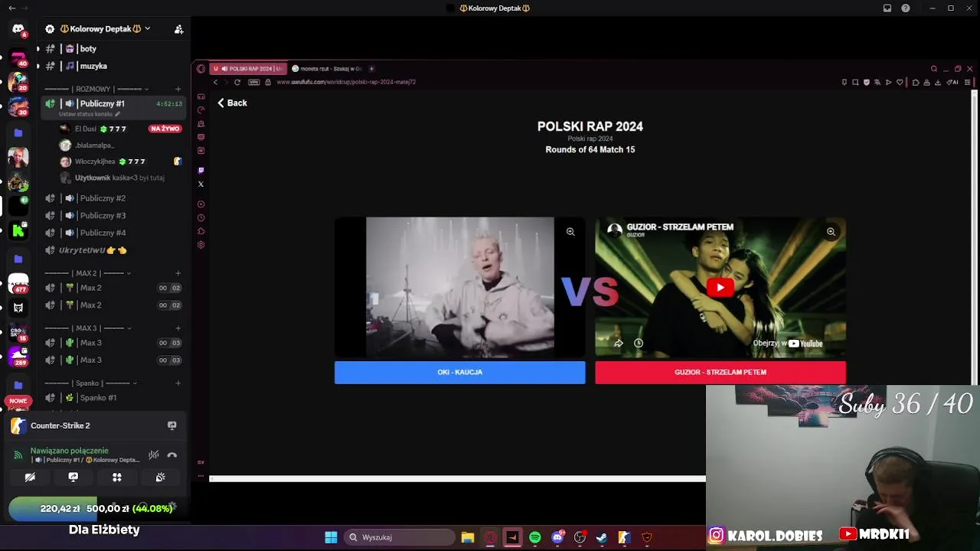Open Opera sidebar settings gear
The image size is (980, 551).
click(201, 245)
